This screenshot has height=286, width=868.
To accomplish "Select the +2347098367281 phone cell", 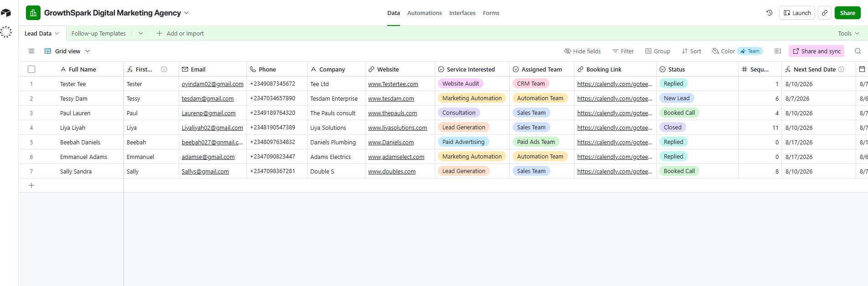I will (x=277, y=171).
